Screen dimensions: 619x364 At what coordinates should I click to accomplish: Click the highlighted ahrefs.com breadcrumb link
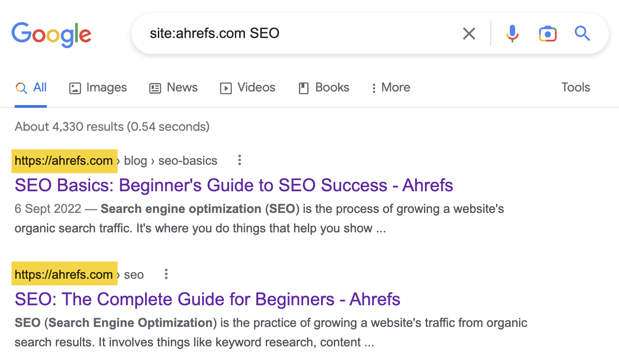(64, 161)
